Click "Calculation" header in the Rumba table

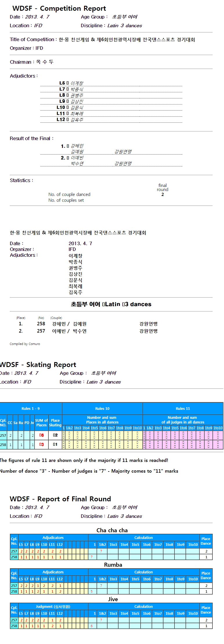pyautogui.click(x=144, y=572)
